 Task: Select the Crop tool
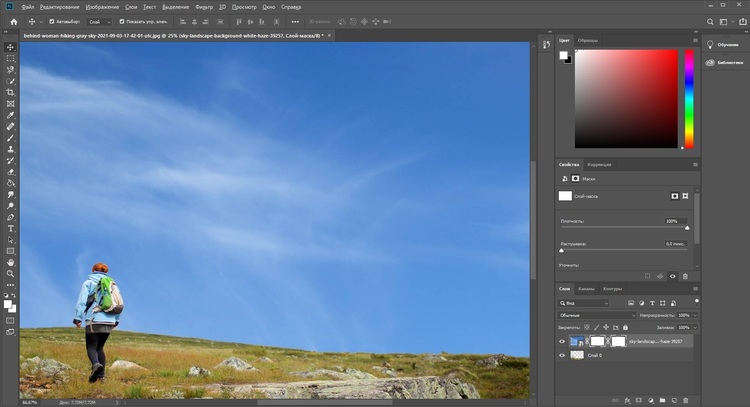pos(11,92)
